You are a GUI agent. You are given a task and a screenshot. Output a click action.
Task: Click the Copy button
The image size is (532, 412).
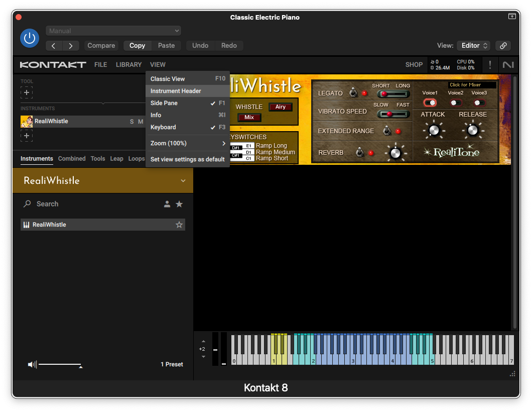[137, 46]
